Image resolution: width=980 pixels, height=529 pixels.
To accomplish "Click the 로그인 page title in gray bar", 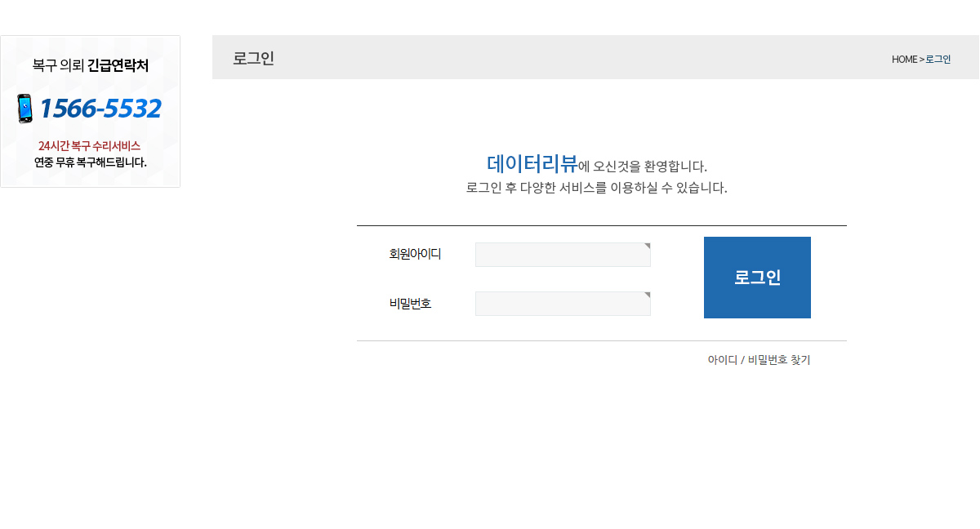I will 253,58.
